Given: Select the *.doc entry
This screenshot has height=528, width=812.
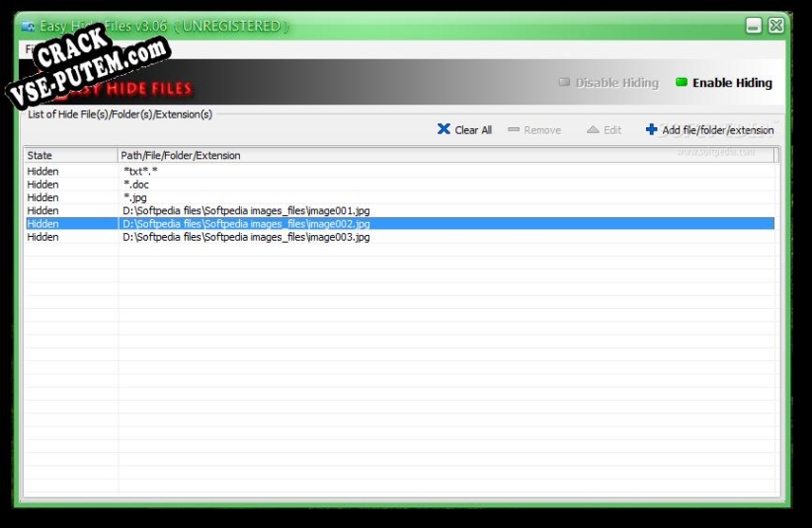Looking at the screenshot, I should pyautogui.click(x=136, y=185).
